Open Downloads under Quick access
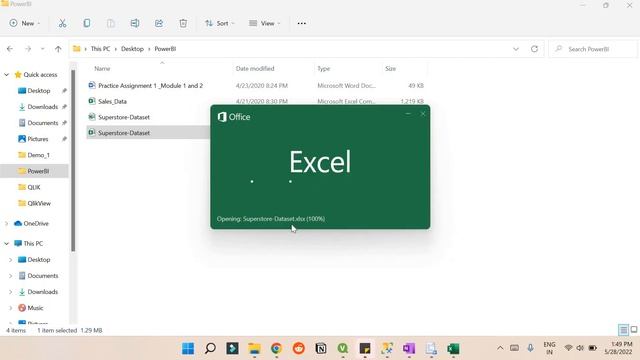640x360 pixels. 42,107
